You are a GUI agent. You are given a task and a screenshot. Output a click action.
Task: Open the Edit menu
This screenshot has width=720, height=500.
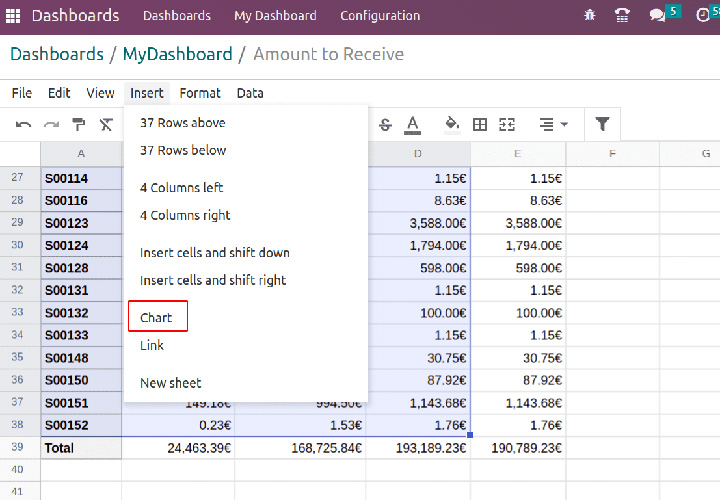coord(59,93)
